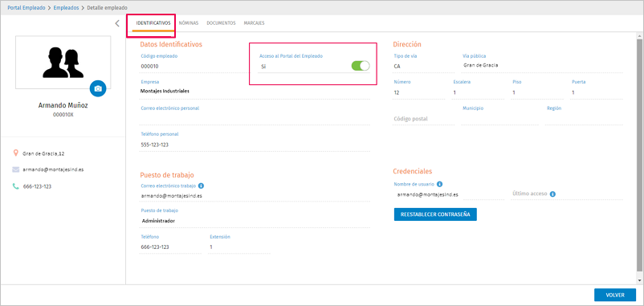Click the Código empleado field 000010
Image resolution: width=644 pixels, height=306 pixels.
click(x=193, y=66)
